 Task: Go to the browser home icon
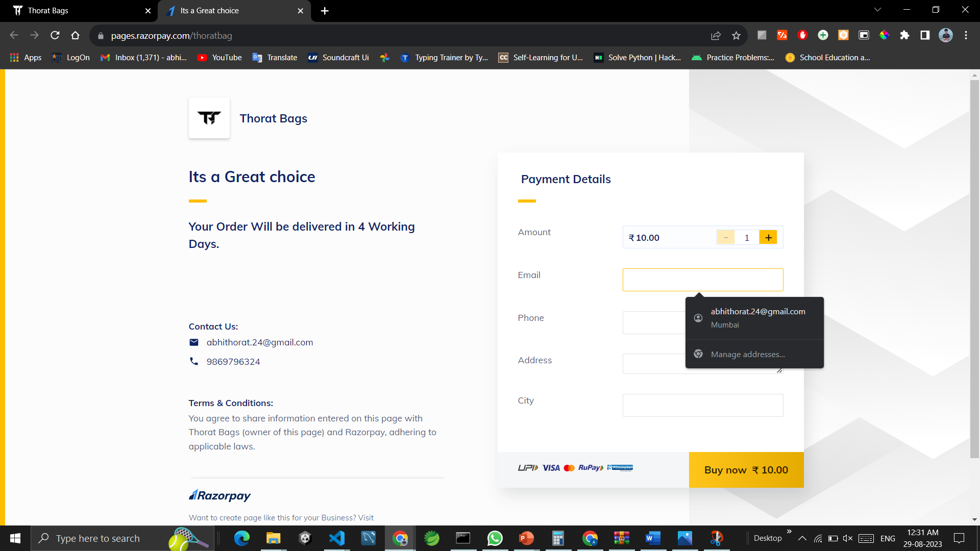click(x=76, y=35)
